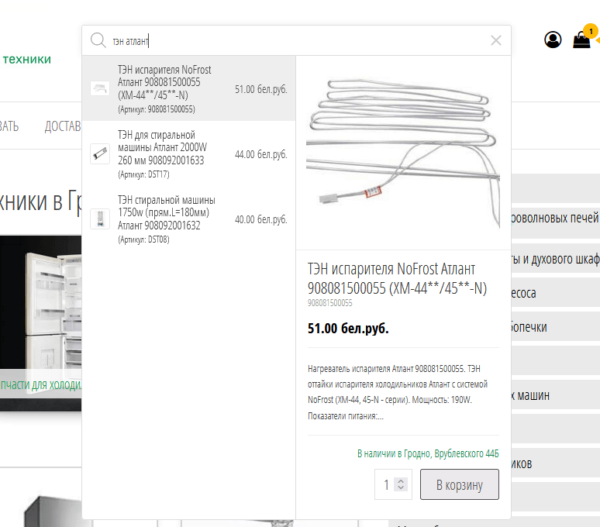This screenshot has height=527, width=600.
Task: Click thumbnail of 2000W 260 мм heater result
Action: [x=100, y=154]
